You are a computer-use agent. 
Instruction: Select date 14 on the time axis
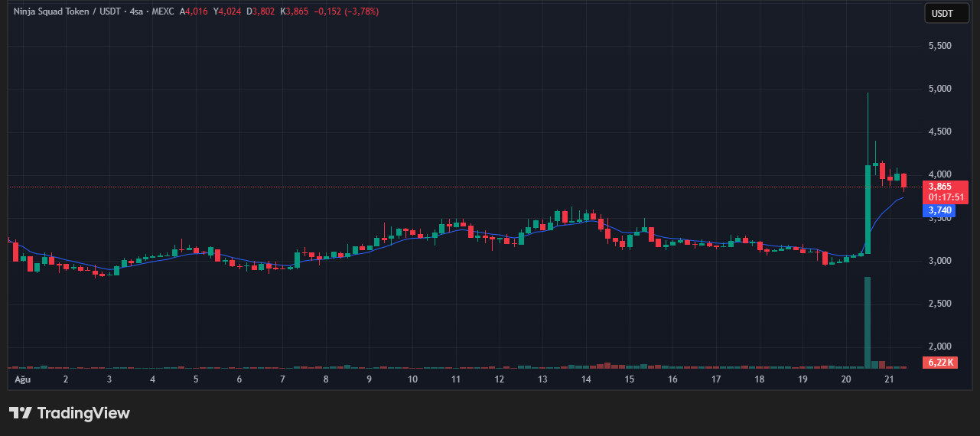pos(586,379)
